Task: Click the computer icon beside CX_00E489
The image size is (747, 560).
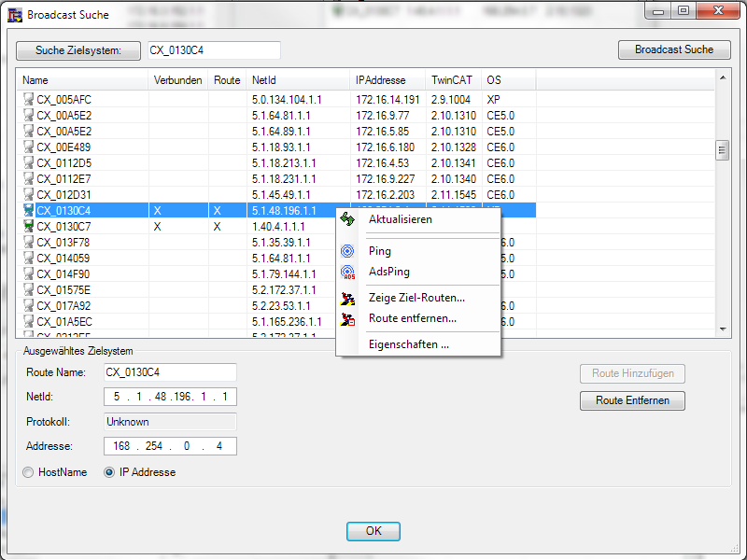Action: tap(29, 147)
